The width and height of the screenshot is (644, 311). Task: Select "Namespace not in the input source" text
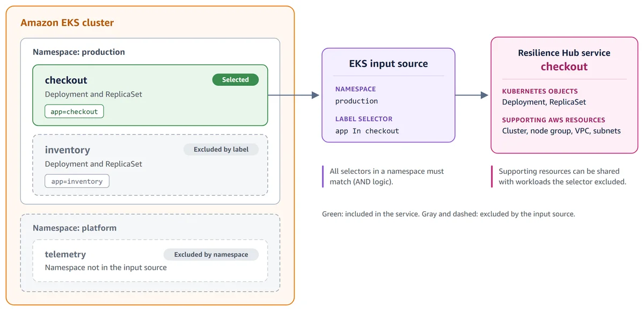click(106, 268)
